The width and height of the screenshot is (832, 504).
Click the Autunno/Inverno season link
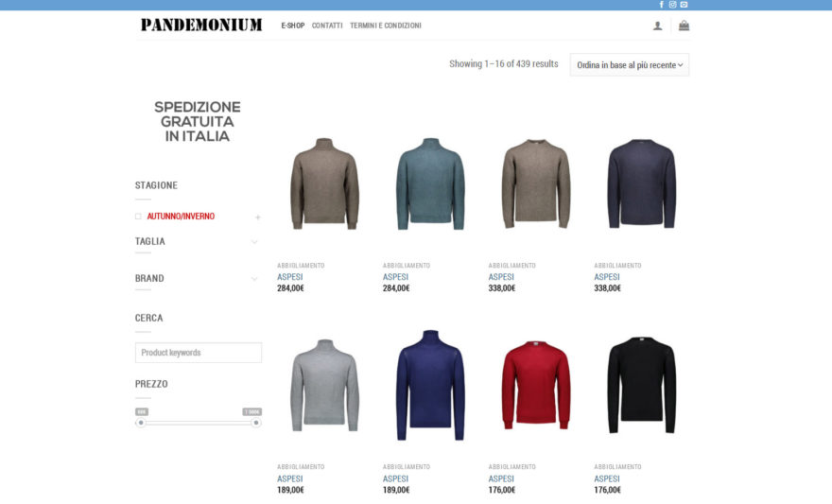tap(181, 216)
